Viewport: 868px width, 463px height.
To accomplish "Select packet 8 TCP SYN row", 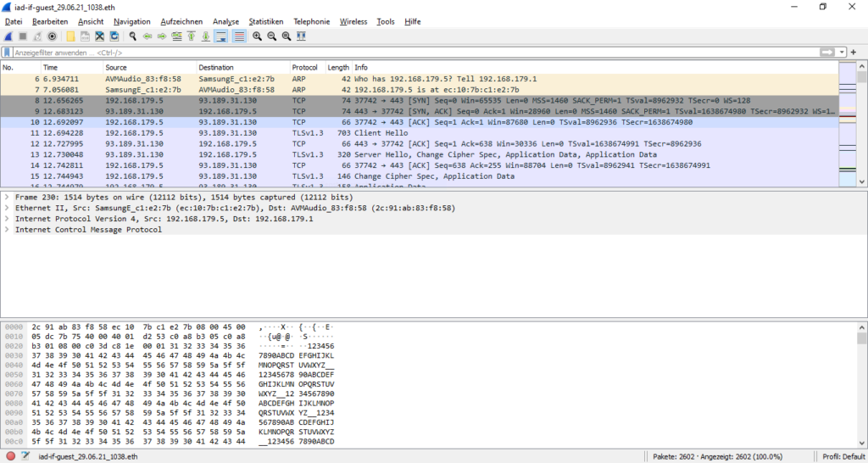I will tap(420, 101).
